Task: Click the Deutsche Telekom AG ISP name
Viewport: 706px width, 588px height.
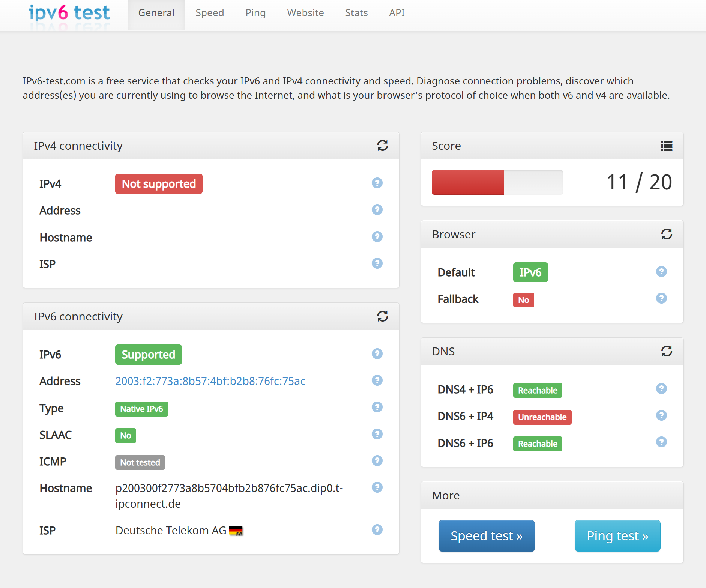Action: click(171, 531)
